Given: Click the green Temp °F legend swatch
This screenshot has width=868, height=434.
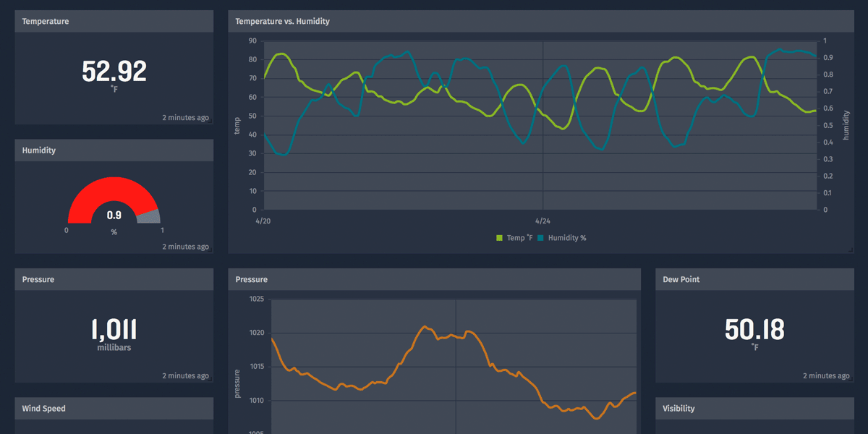Looking at the screenshot, I should coord(500,238).
